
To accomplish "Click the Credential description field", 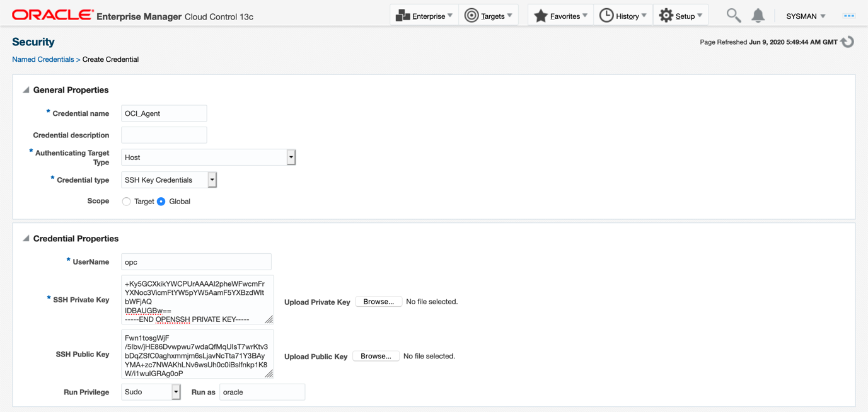I will point(164,135).
